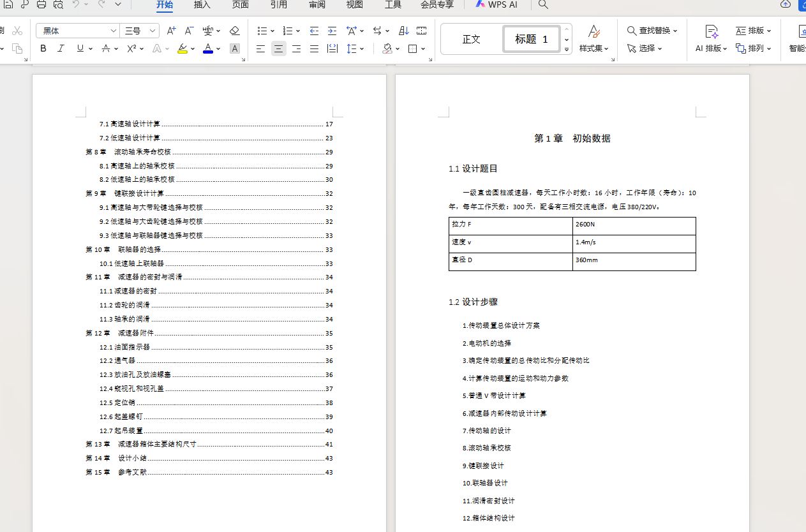
Task: Click the Cut scissors icon
Action: [17, 31]
